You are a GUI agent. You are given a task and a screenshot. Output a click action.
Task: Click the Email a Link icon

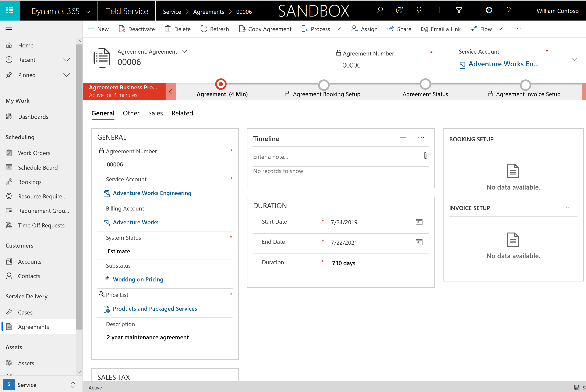pos(424,29)
